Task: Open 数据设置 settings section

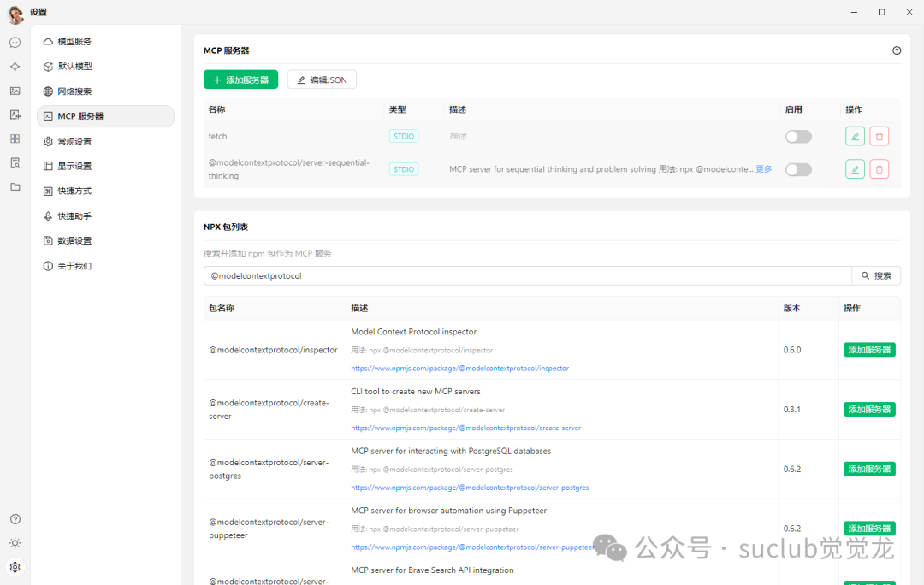Action: pyautogui.click(x=74, y=241)
